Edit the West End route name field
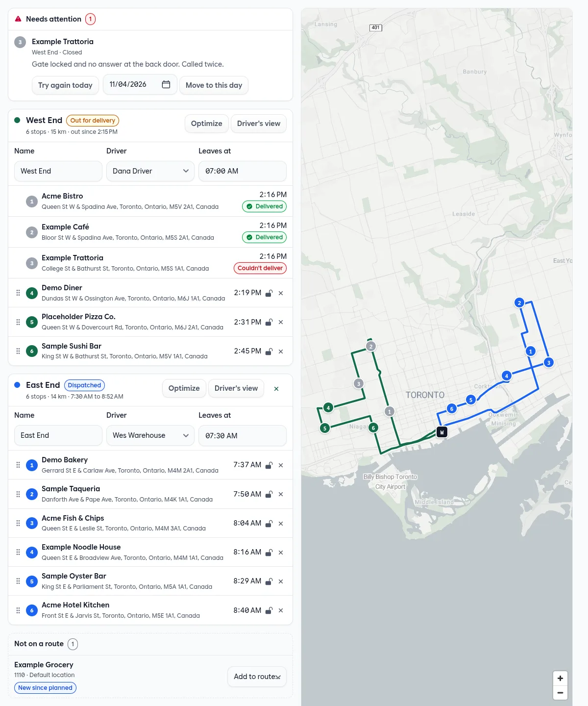The height and width of the screenshot is (706, 588). coord(58,171)
